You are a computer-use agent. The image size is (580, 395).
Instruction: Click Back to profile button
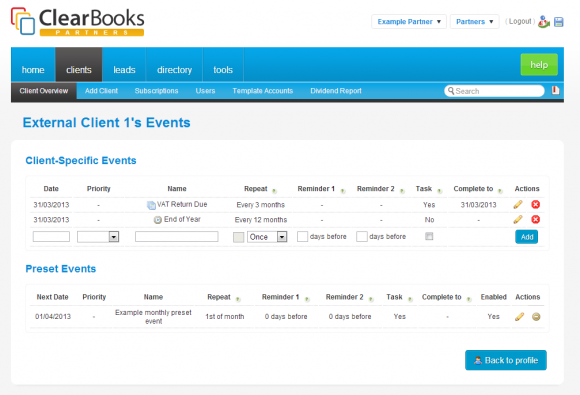pyautogui.click(x=506, y=360)
